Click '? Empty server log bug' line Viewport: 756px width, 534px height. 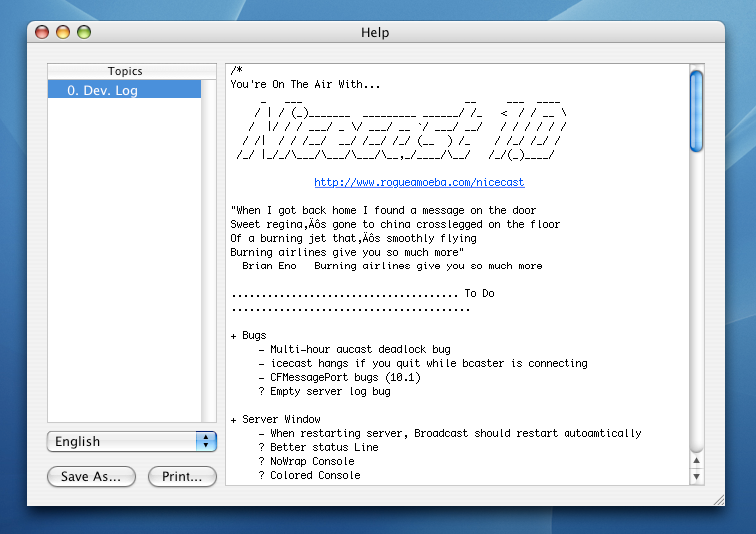click(324, 391)
